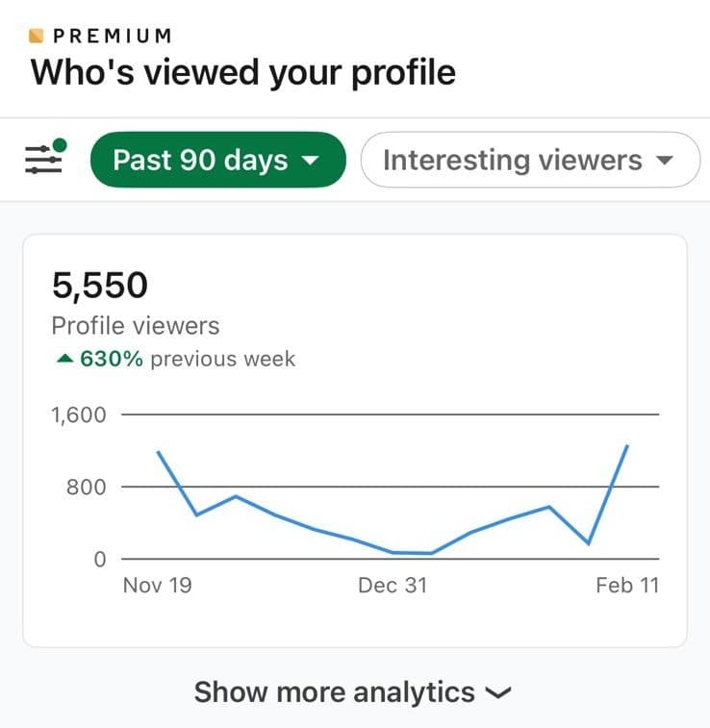
Task: Open the all filters sliders icon
Action: click(x=42, y=159)
